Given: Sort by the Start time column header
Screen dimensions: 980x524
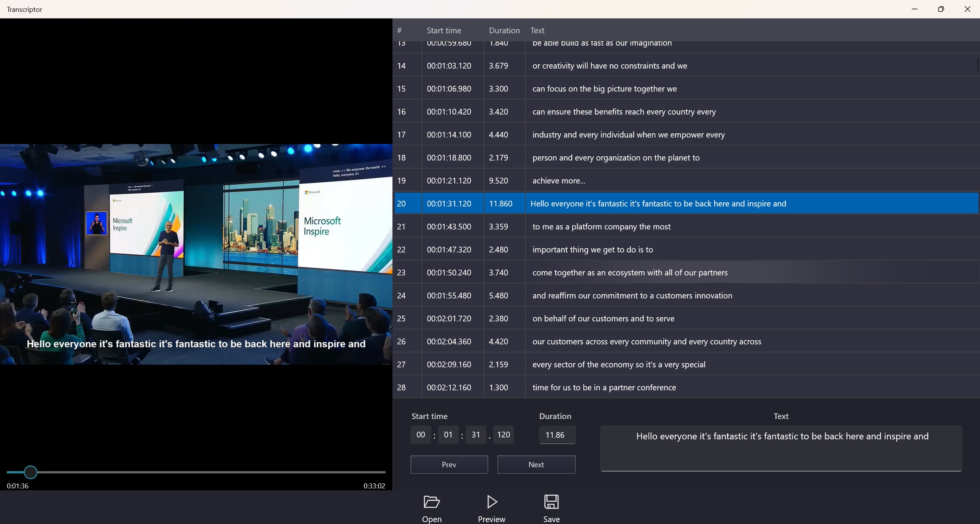Looking at the screenshot, I should (x=444, y=31).
